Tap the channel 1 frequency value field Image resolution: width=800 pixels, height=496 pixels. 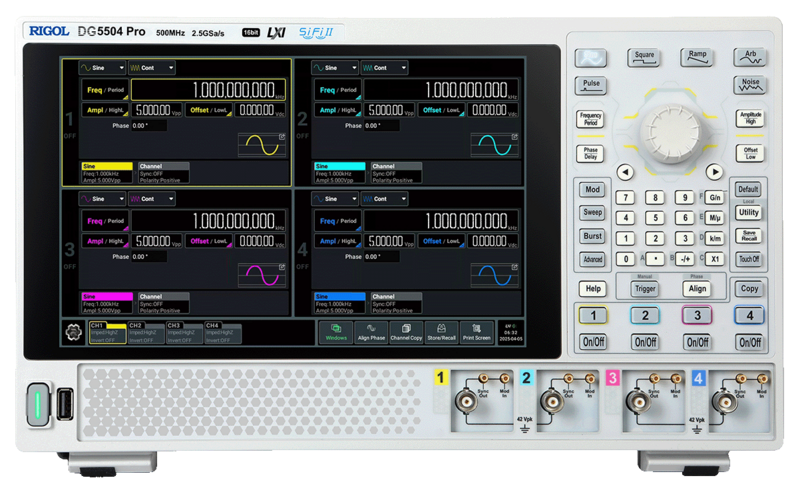click(208, 90)
